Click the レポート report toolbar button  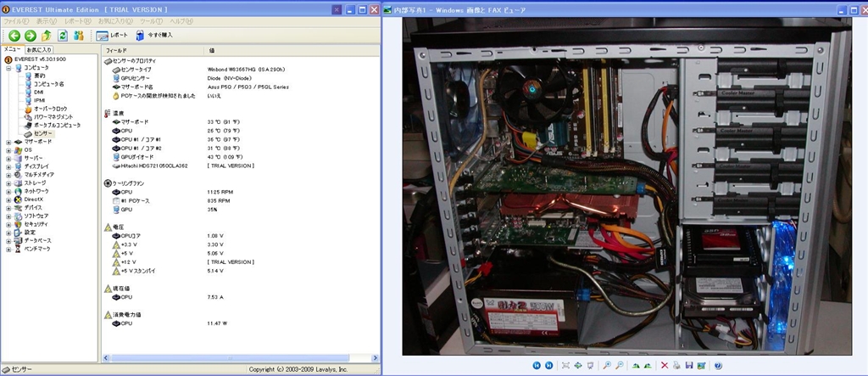click(x=112, y=36)
